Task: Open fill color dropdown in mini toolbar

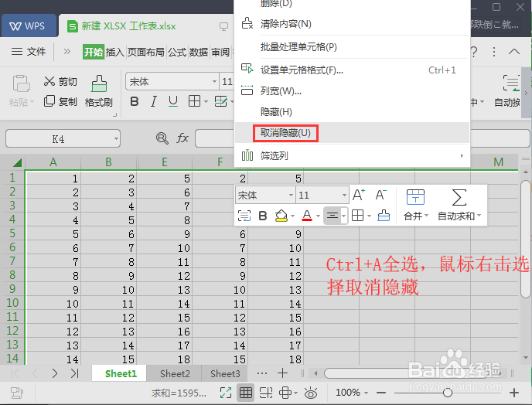Action: [292, 216]
